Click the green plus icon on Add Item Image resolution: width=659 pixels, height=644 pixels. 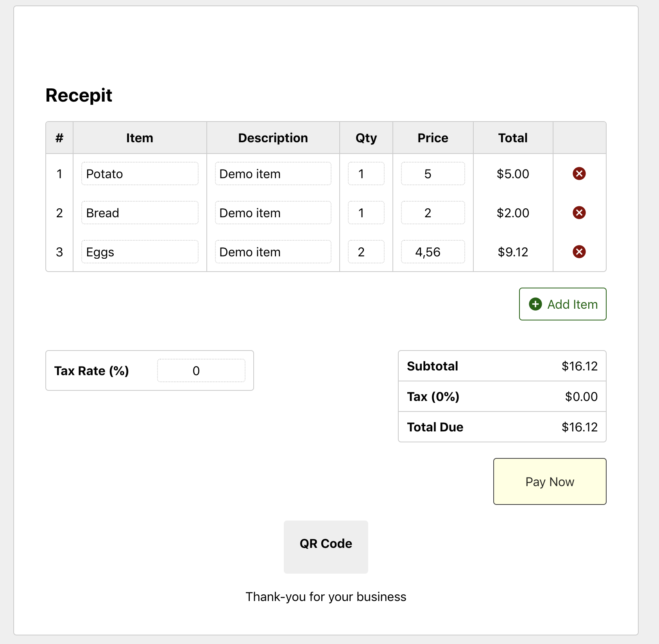(535, 304)
